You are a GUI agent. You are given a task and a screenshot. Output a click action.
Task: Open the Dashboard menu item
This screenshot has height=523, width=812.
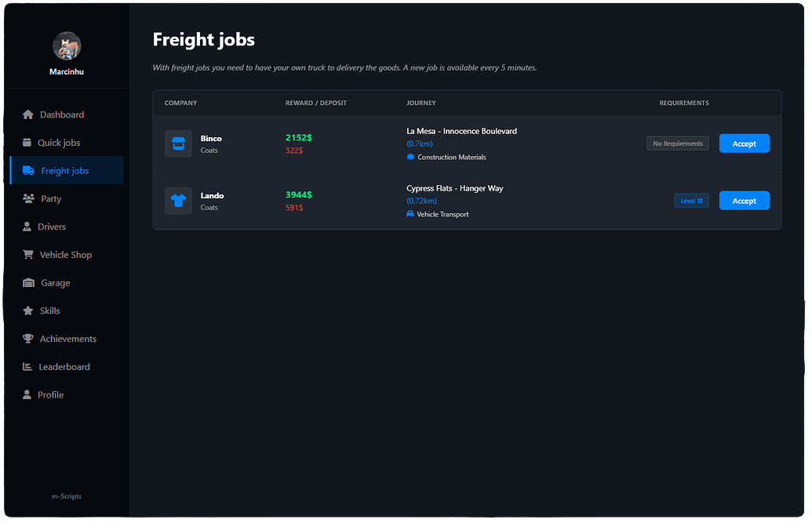66,114
